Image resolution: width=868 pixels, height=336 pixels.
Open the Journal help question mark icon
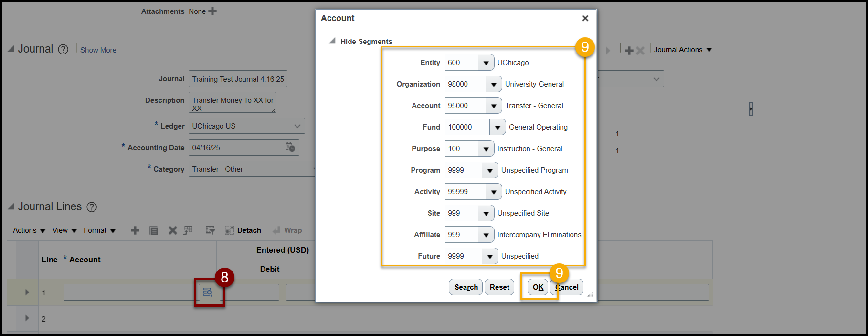pos(63,49)
